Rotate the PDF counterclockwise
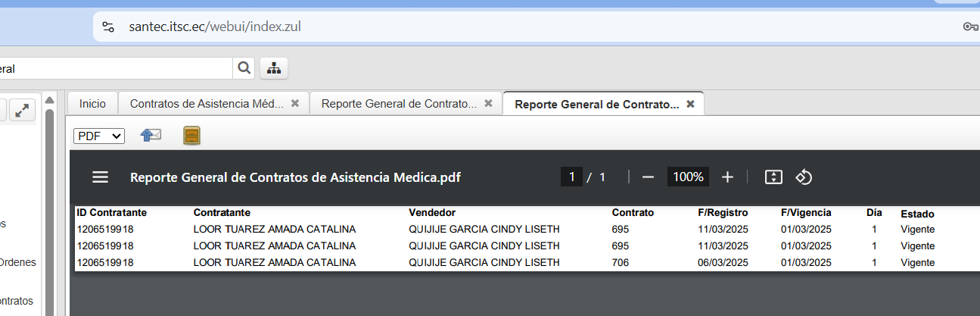 tap(804, 177)
